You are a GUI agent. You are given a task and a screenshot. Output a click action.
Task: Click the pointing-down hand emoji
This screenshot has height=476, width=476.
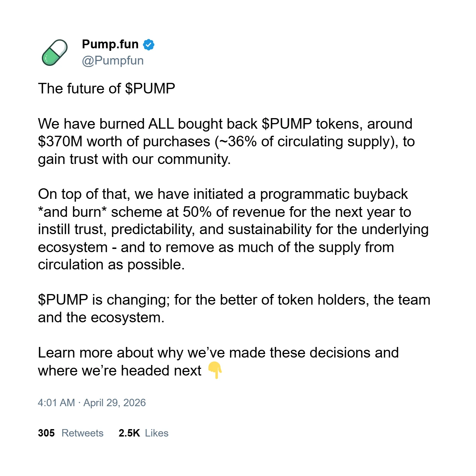(x=215, y=370)
